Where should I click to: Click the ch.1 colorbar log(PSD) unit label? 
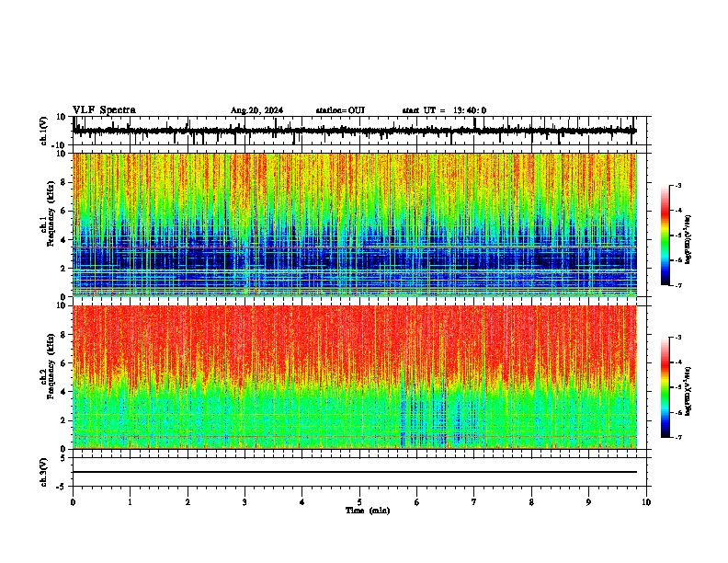click(x=688, y=240)
